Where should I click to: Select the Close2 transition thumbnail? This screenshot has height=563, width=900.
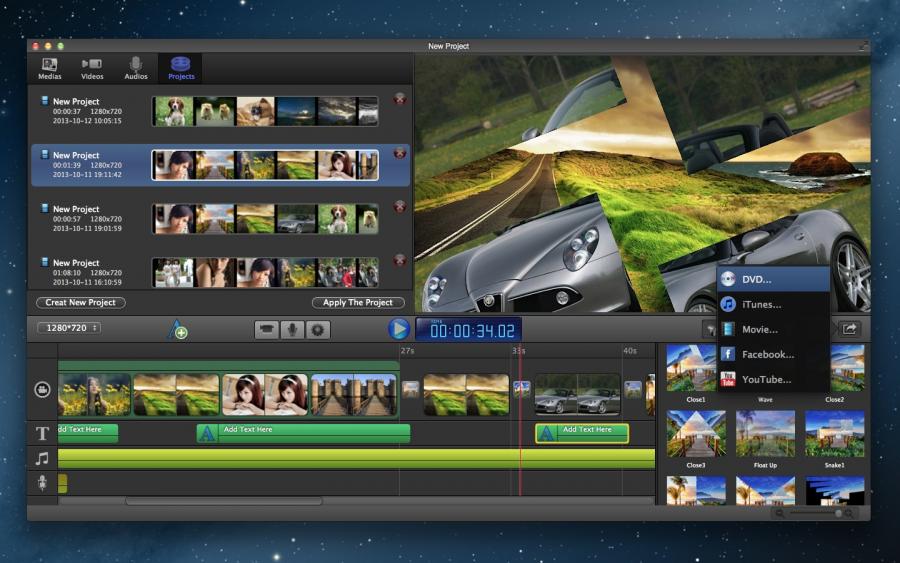click(x=847, y=368)
